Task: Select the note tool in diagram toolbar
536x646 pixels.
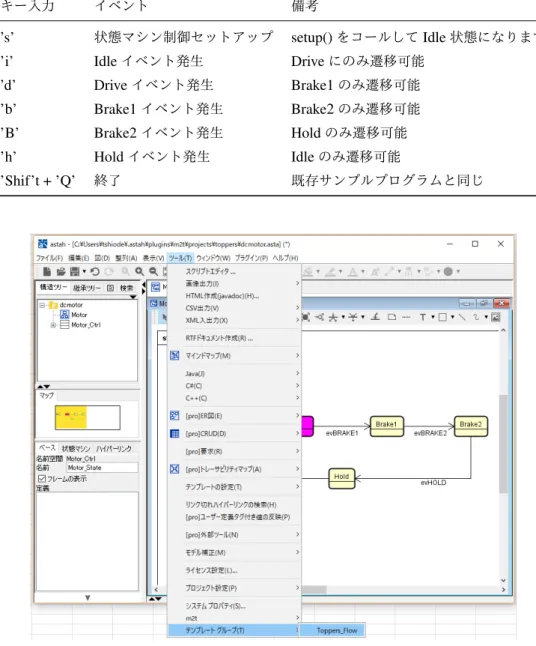Action: [x=392, y=317]
